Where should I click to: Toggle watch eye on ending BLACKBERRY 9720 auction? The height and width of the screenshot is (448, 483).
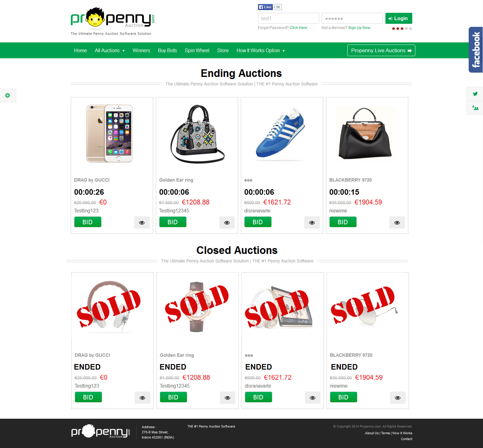pyautogui.click(x=397, y=222)
